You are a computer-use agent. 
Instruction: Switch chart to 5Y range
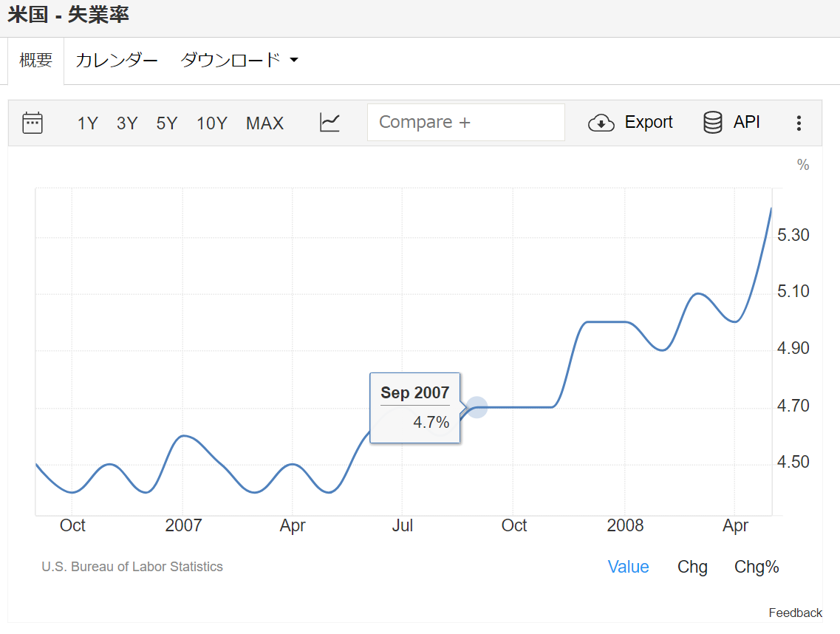(x=167, y=123)
